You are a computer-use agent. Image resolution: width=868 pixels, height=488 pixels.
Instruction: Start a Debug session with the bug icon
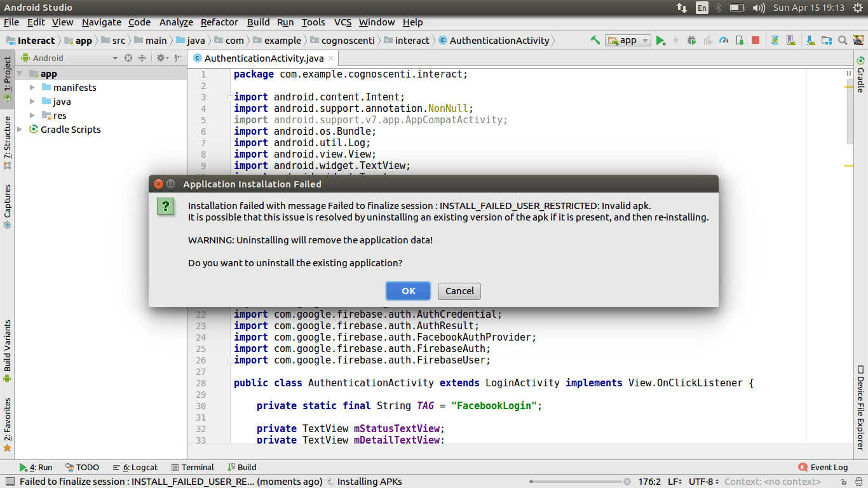click(692, 39)
